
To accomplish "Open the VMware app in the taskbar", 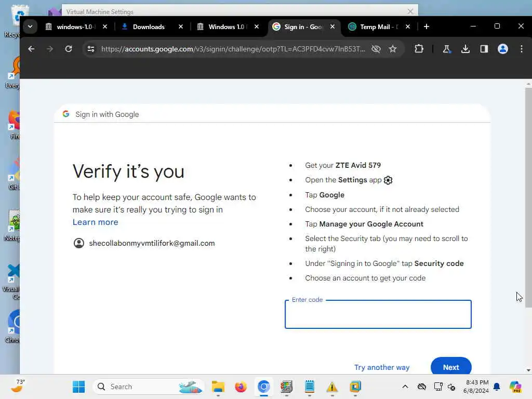I will click(355, 387).
